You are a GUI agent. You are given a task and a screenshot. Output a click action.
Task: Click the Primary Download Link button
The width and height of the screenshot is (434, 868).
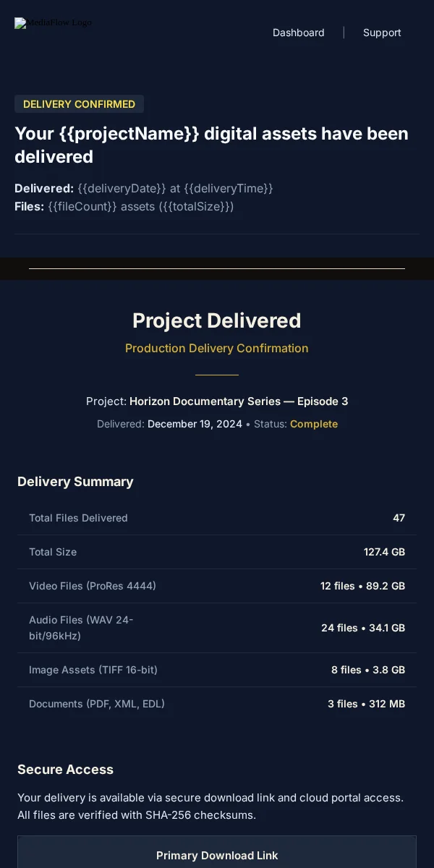click(x=217, y=855)
